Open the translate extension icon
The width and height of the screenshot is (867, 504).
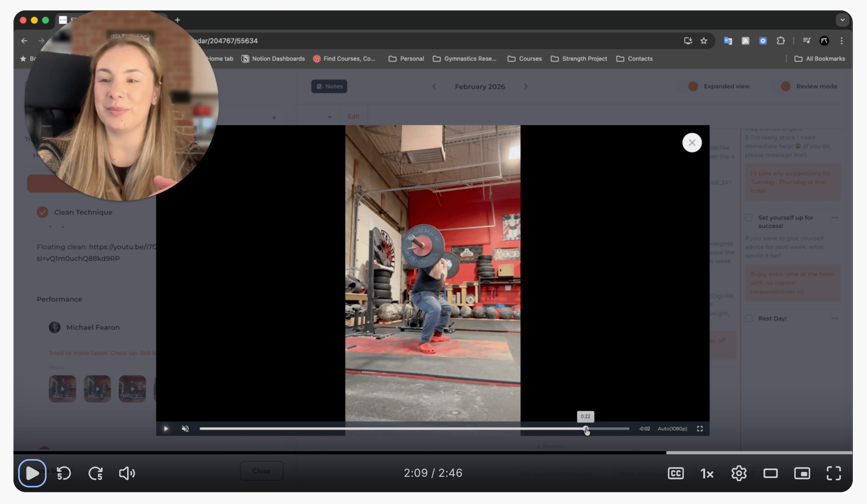(728, 41)
